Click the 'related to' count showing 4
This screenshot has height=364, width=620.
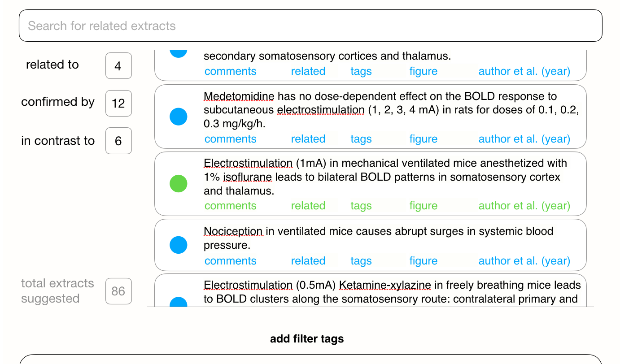(x=118, y=65)
